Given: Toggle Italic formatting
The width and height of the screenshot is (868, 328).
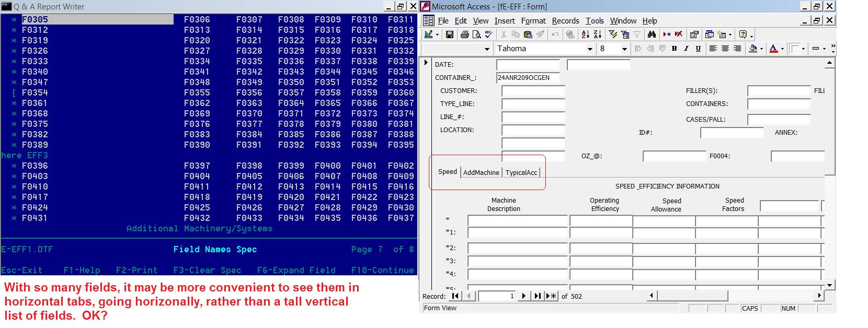Looking at the screenshot, I should [686, 49].
